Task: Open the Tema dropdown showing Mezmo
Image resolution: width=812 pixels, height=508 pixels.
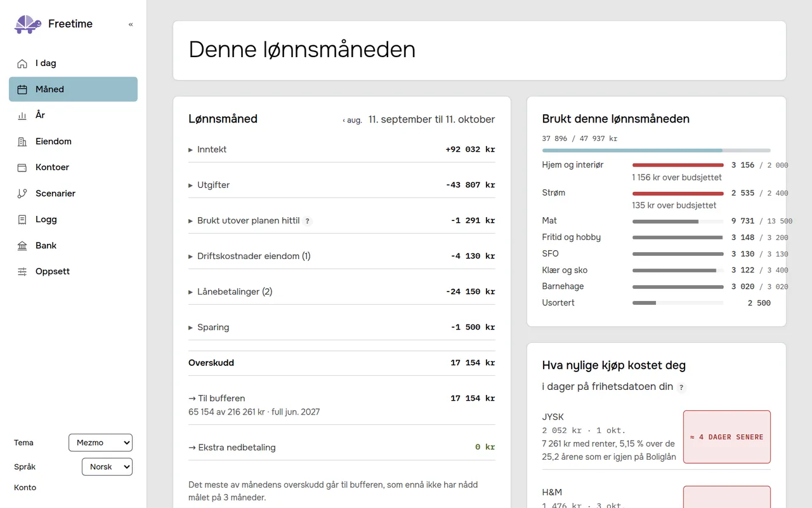Action: coord(100,443)
